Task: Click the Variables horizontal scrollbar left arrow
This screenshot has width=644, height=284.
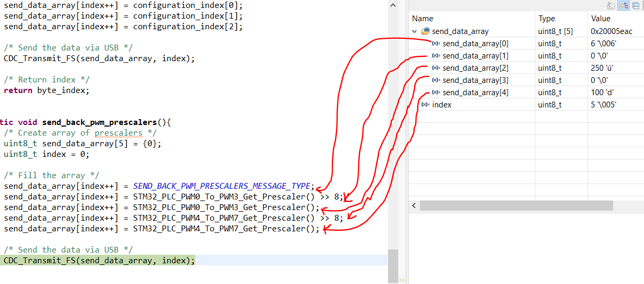Action: click(414, 205)
